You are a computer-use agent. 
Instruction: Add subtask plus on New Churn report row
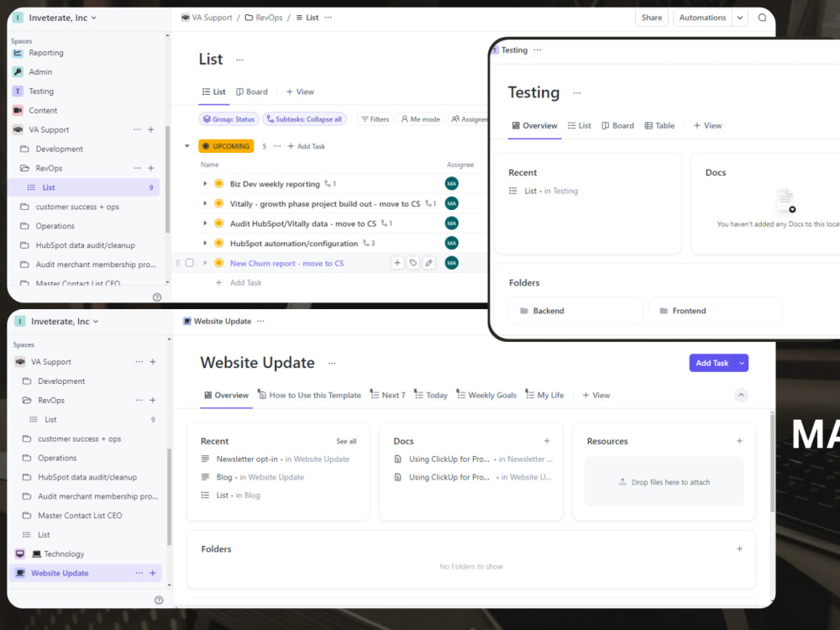397,263
